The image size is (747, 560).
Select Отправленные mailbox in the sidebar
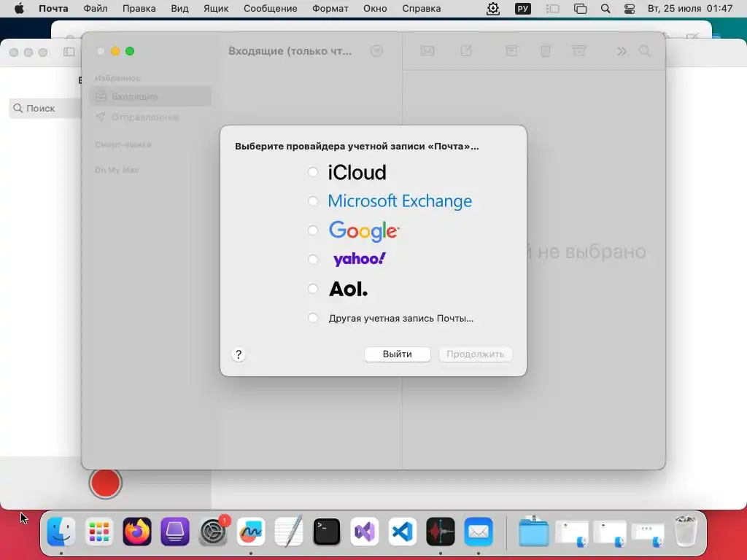(x=150, y=117)
